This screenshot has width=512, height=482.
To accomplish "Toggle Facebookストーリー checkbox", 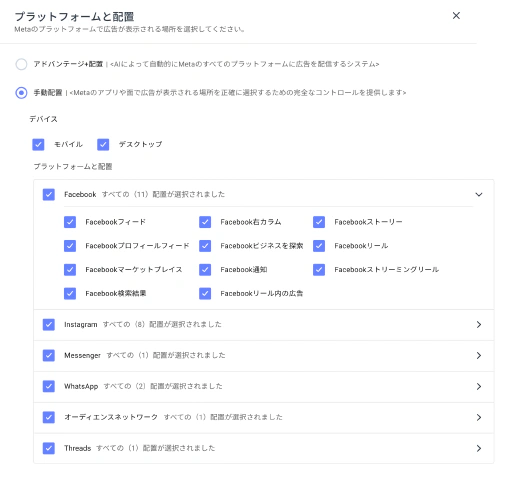I will tap(319, 222).
